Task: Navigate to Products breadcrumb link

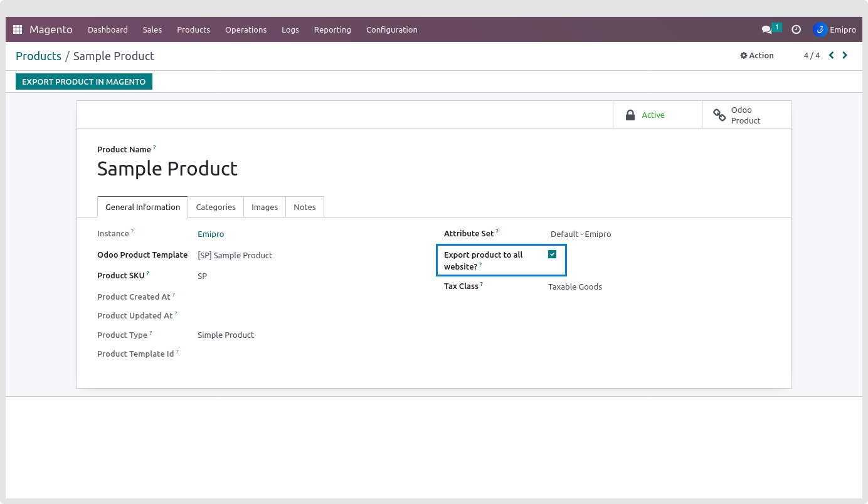Action: point(38,56)
